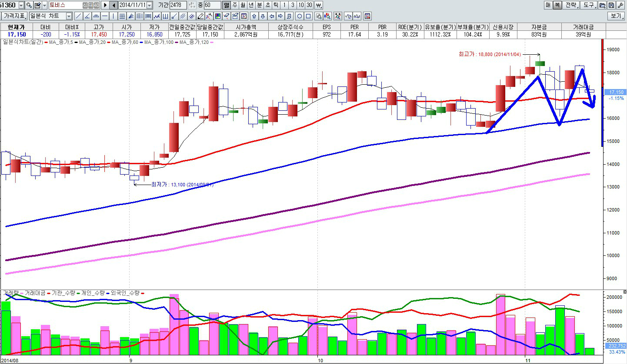The image size is (627, 364).
Task: Click the 보기 view button
Action: point(617,16)
